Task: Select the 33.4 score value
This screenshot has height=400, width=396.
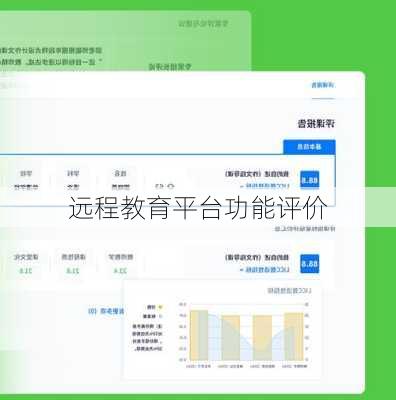Action: pos(121,271)
